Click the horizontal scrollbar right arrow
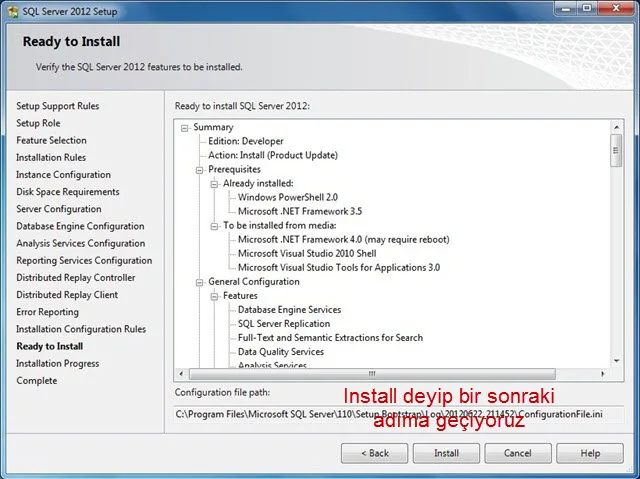The height and width of the screenshot is (479, 640). (x=602, y=374)
